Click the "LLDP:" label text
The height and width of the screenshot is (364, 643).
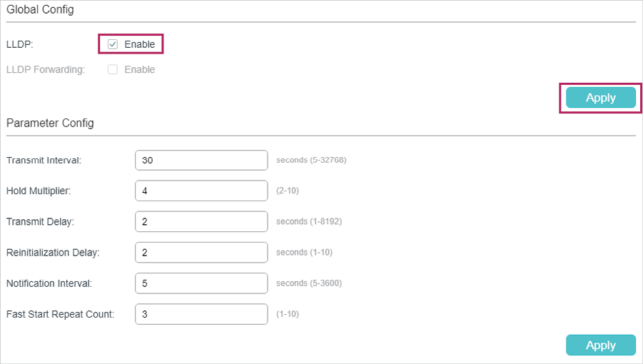coord(20,44)
